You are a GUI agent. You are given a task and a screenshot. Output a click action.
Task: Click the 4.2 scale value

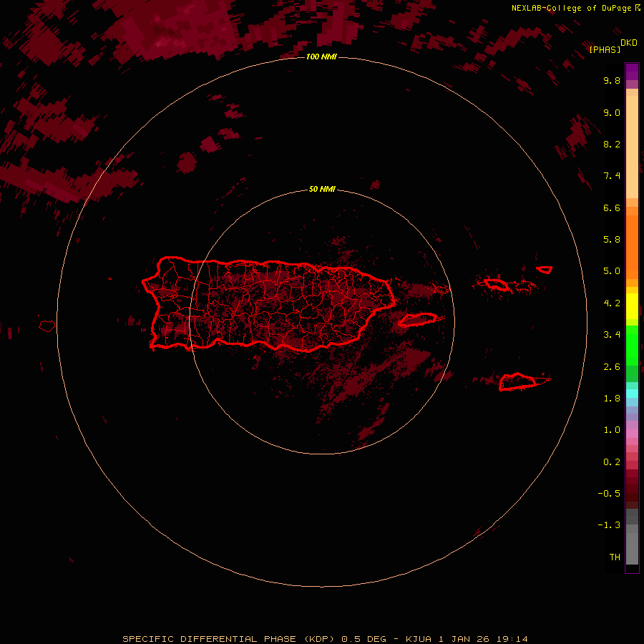(x=612, y=303)
